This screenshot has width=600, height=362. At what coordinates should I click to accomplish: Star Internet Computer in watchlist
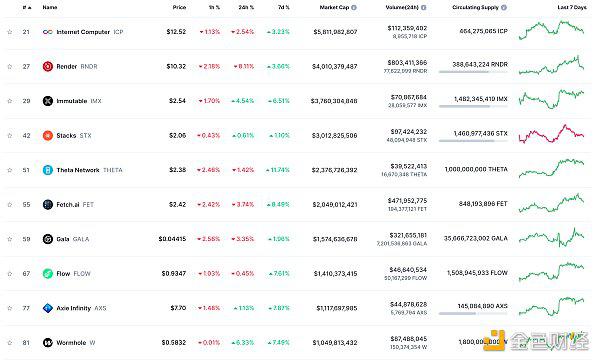pos(10,32)
